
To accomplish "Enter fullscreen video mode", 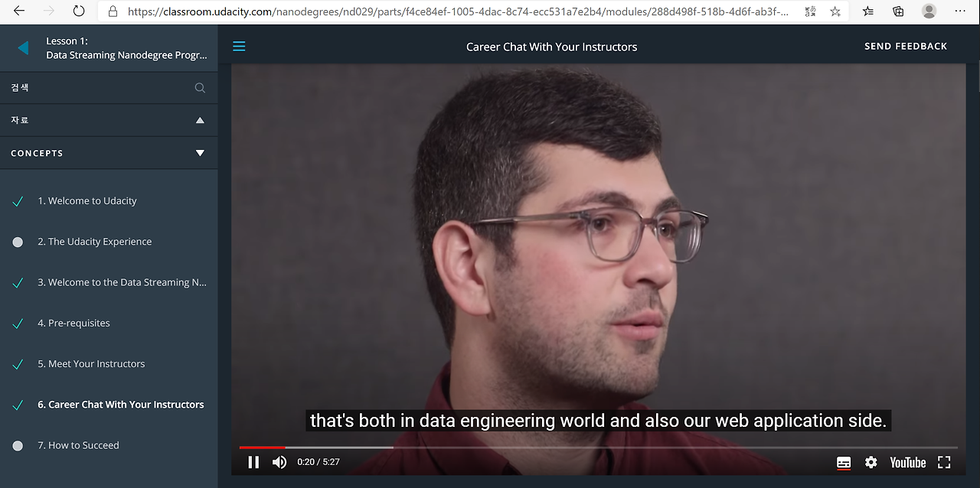I will click(944, 462).
